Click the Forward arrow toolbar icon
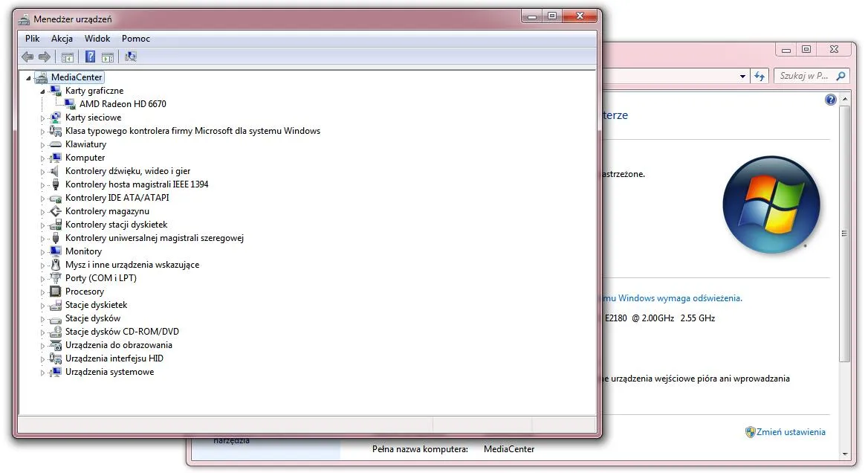Viewport: 868px width, 473px height. (45, 57)
